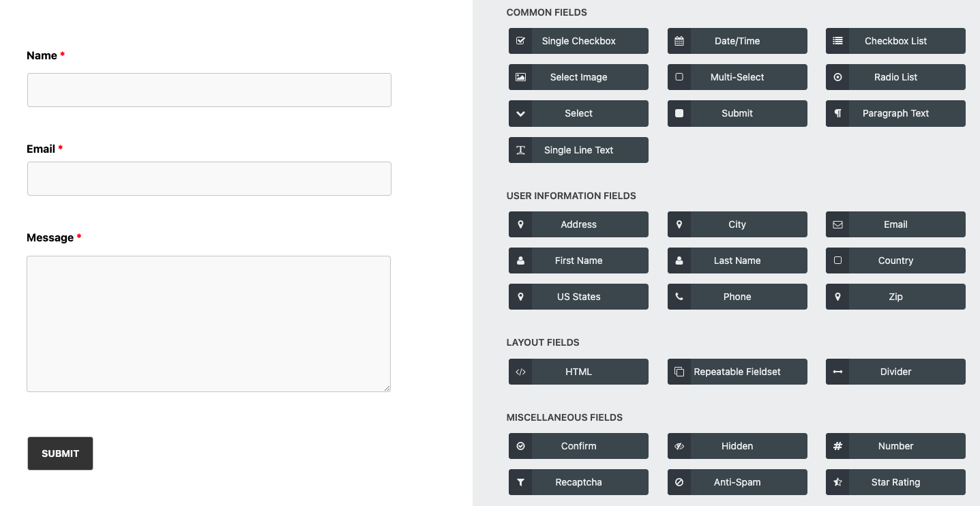Click the hash icon on Number field

pos(837,446)
